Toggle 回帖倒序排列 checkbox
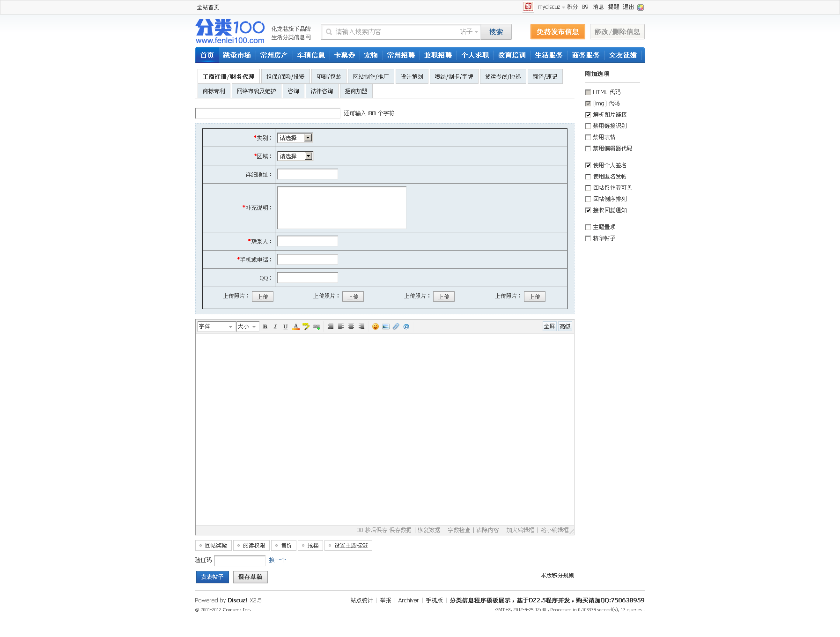This screenshot has width=840, height=637. click(x=588, y=199)
